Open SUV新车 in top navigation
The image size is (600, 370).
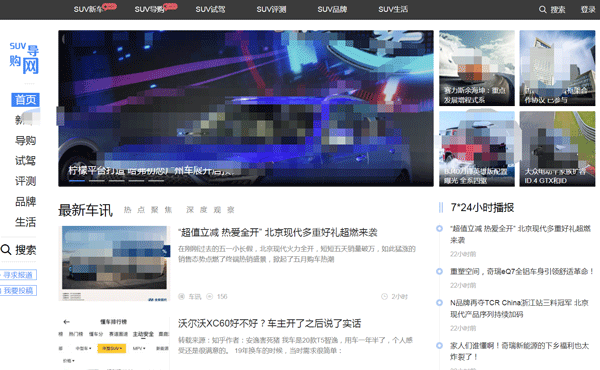pyautogui.click(x=88, y=10)
